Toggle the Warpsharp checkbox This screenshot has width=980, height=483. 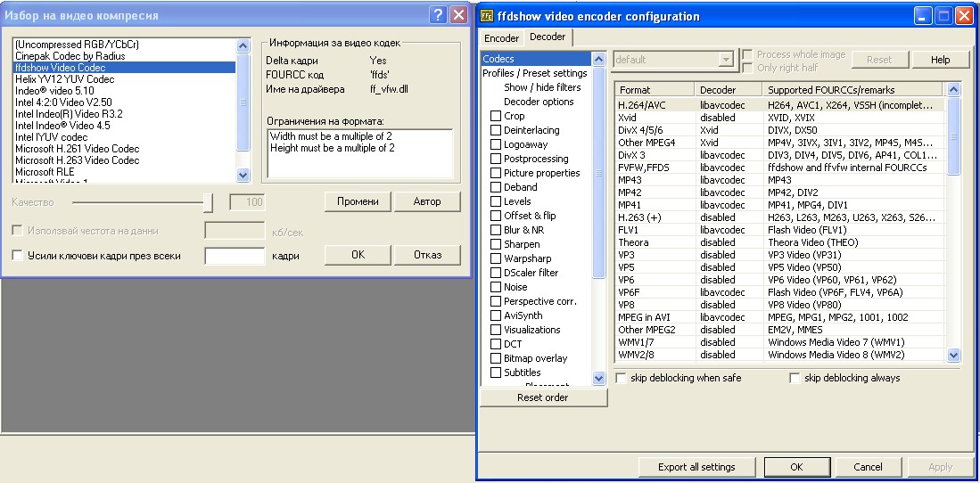coord(496,258)
